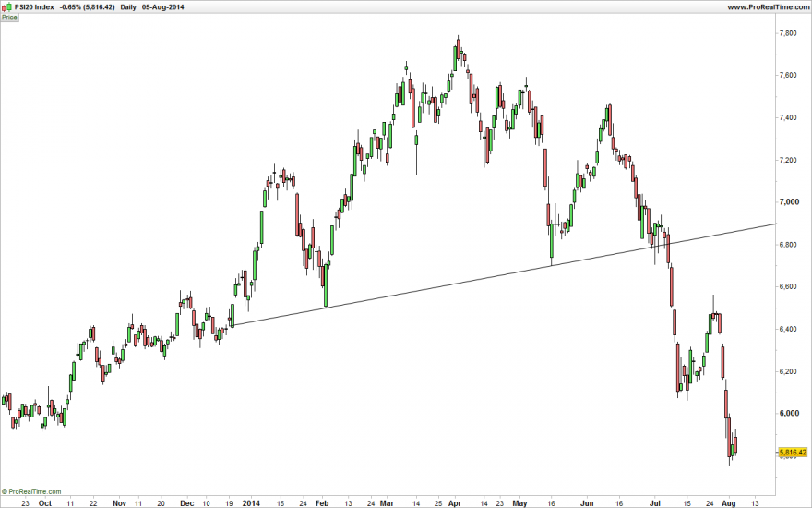The height and width of the screenshot is (508, 812).
Task: Click the 7,200 price axis label
Action: [788, 160]
